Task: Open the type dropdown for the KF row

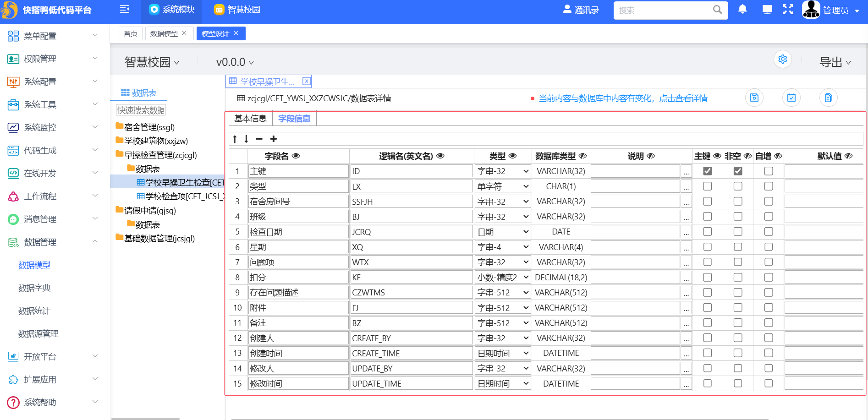Action: [503, 277]
